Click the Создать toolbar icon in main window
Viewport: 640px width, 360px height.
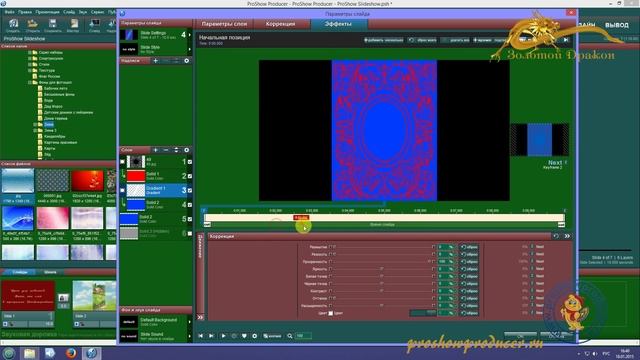coord(13,25)
